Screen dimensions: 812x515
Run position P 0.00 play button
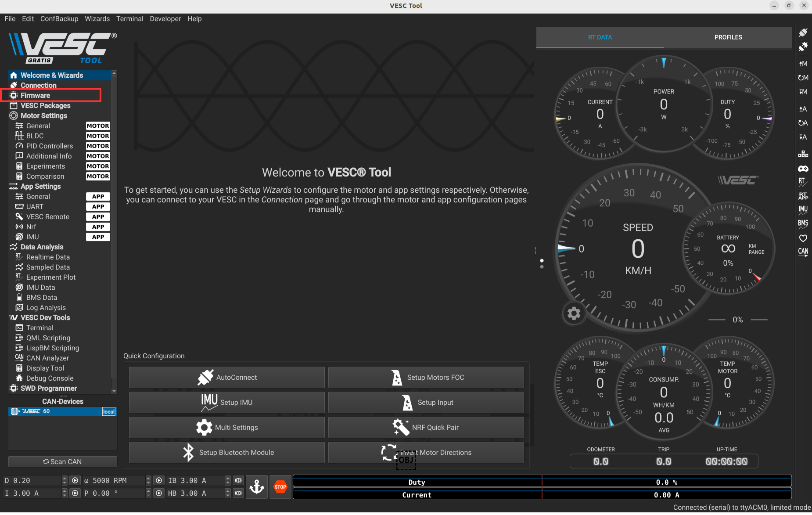click(159, 493)
